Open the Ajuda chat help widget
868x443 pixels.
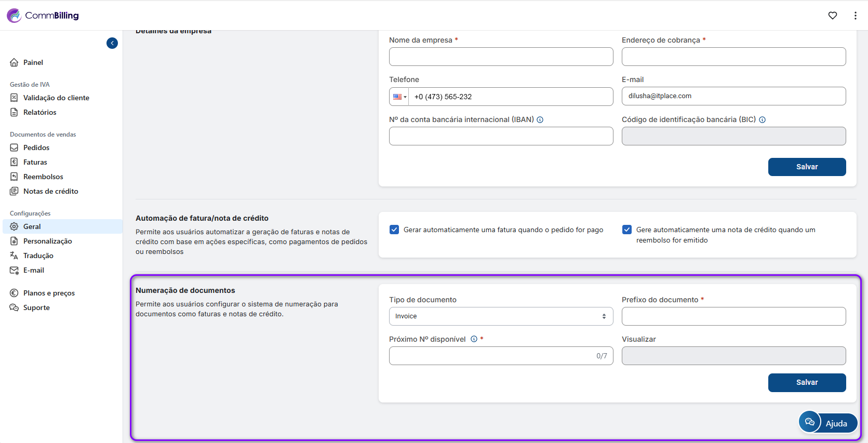(827, 423)
